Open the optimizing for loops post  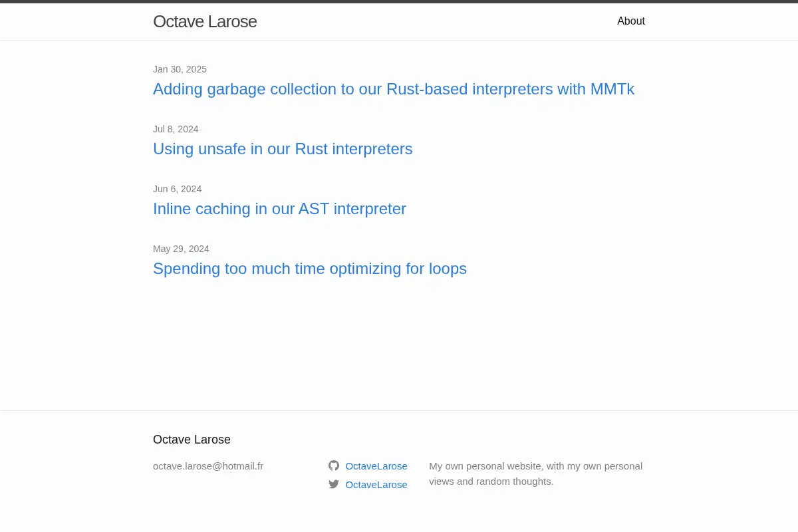point(310,269)
